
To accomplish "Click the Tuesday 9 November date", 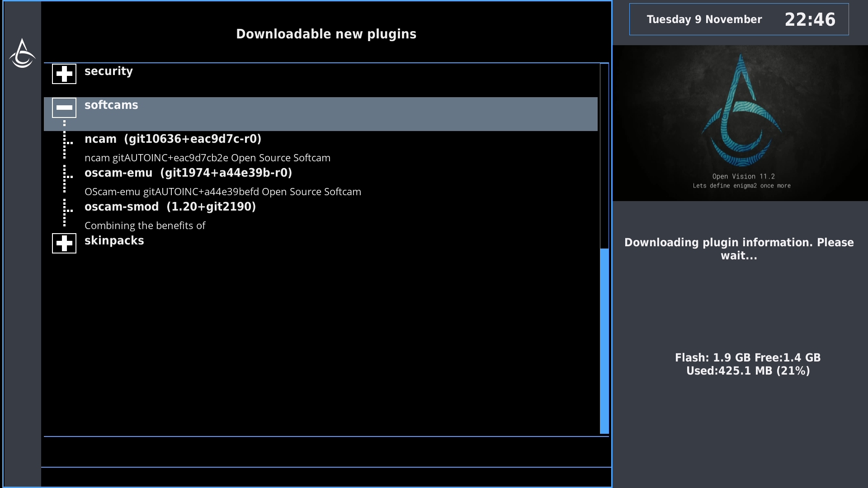I will coord(704,19).
